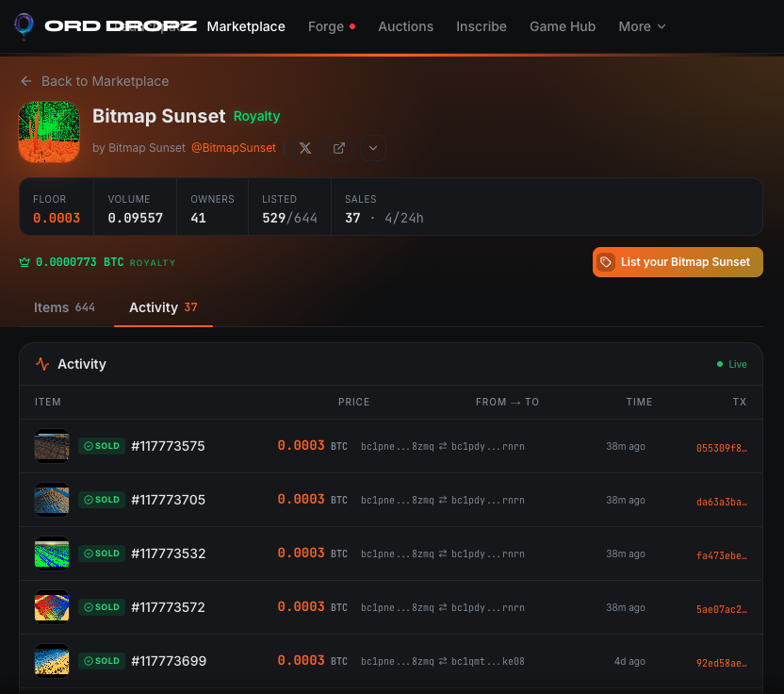Open the Game Hub nav item
The width and height of the screenshot is (784, 694).
[563, 26]
